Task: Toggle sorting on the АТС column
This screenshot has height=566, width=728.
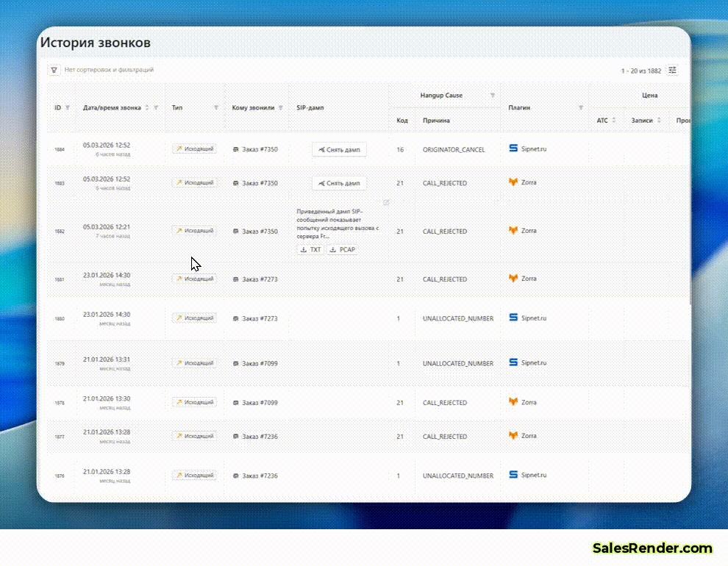Action: tap(613, 120)
